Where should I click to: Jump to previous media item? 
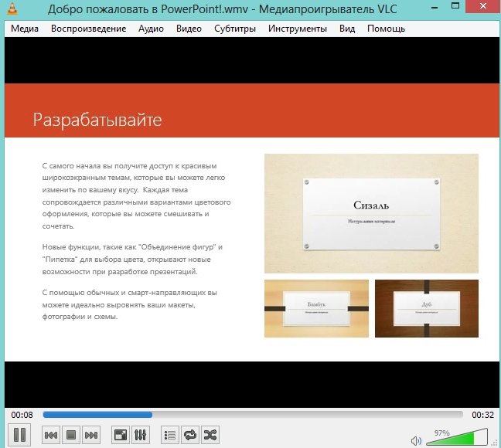coord(51,436)
